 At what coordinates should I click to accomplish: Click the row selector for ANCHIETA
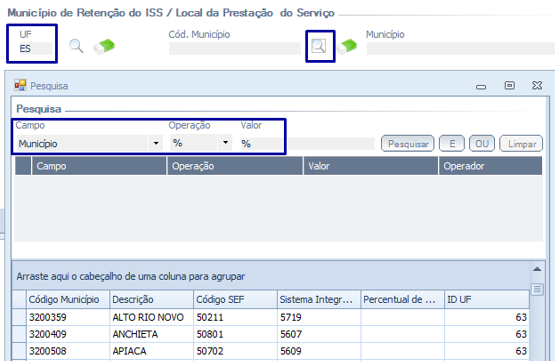19,334
